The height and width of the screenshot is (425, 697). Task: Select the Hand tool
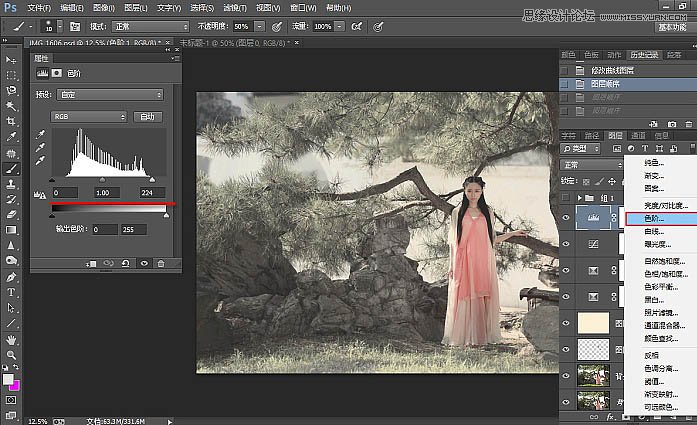click(12, 339)
